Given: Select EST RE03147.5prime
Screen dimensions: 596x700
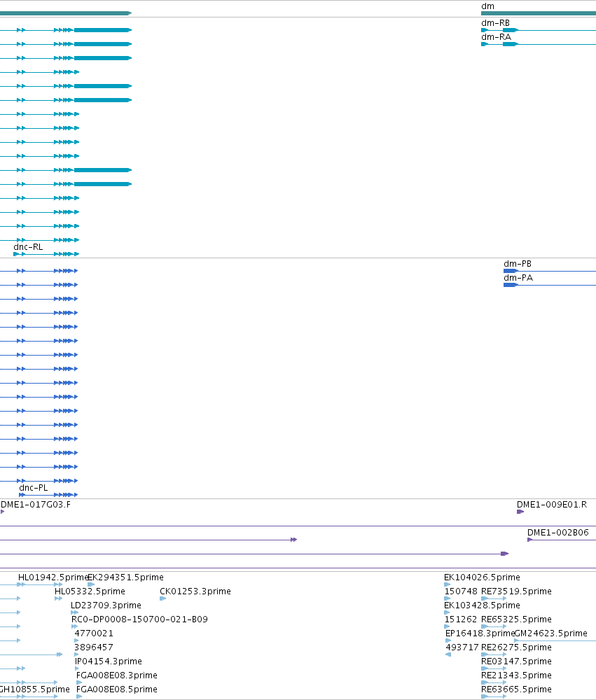Looking at the screenshot, I should (516, 661).
